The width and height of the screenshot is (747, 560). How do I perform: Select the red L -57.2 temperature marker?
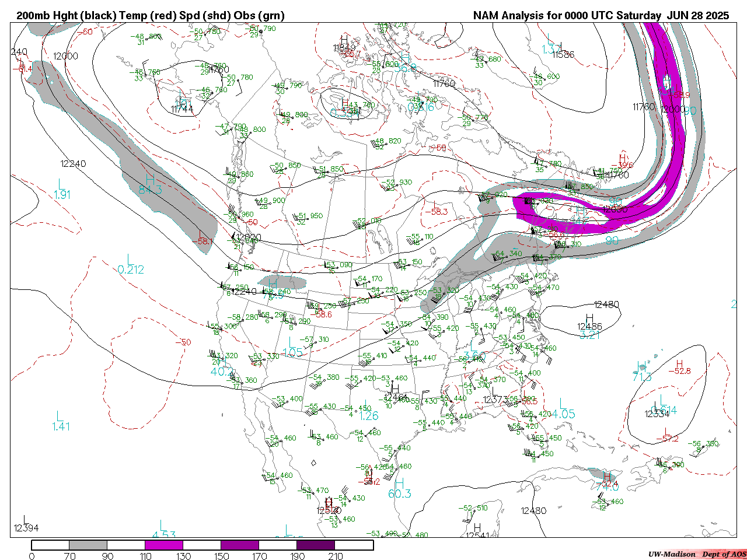pos(667,435)
